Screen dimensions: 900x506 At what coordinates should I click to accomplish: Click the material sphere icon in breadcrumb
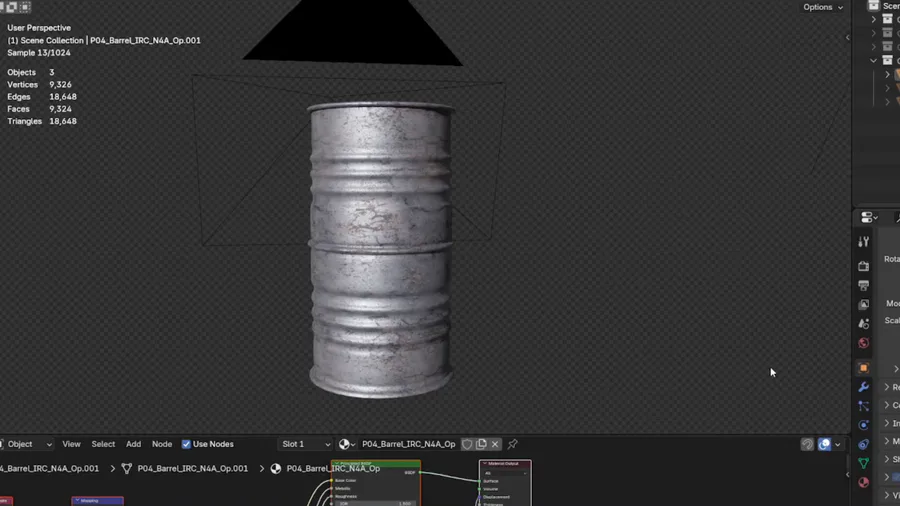[276, 469]
